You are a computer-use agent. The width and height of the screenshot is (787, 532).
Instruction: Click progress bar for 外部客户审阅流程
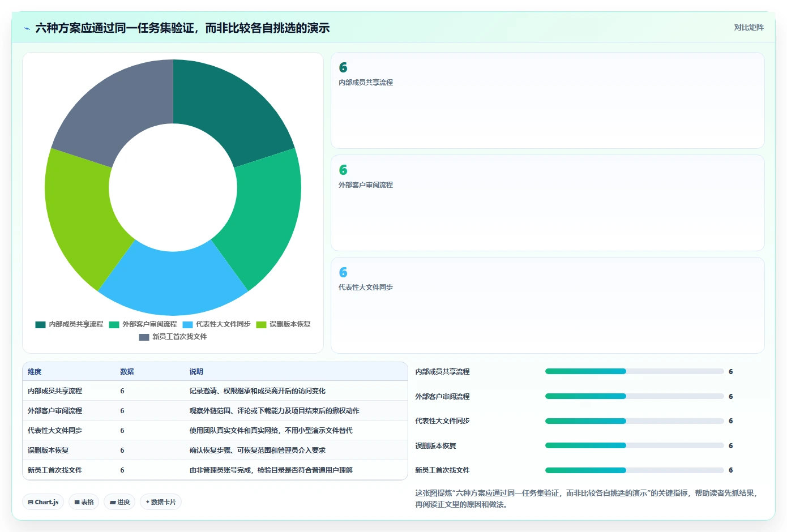point(634,396)
